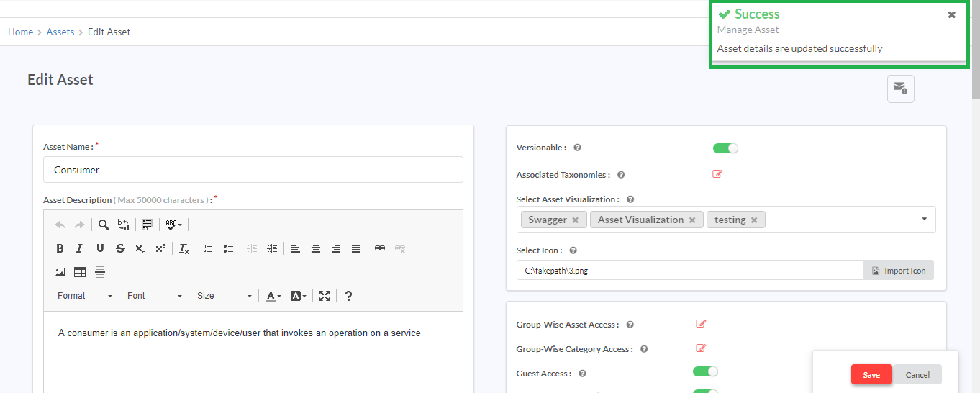Show help for Select Icon
Image resolution: width=980 pixels, height=393 pixels.
coord(573,250)
